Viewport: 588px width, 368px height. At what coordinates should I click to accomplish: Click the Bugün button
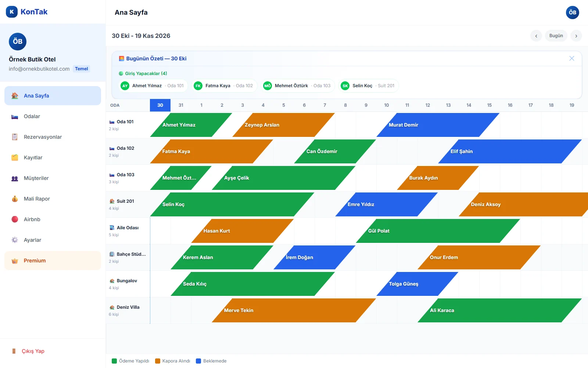[556, 36]
